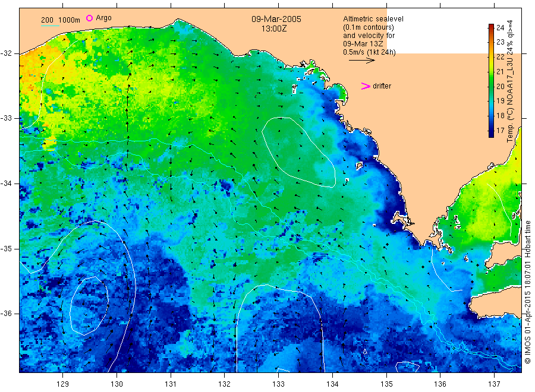
Task: Click the 'Argo' legend label
Action: pos(103,18)
